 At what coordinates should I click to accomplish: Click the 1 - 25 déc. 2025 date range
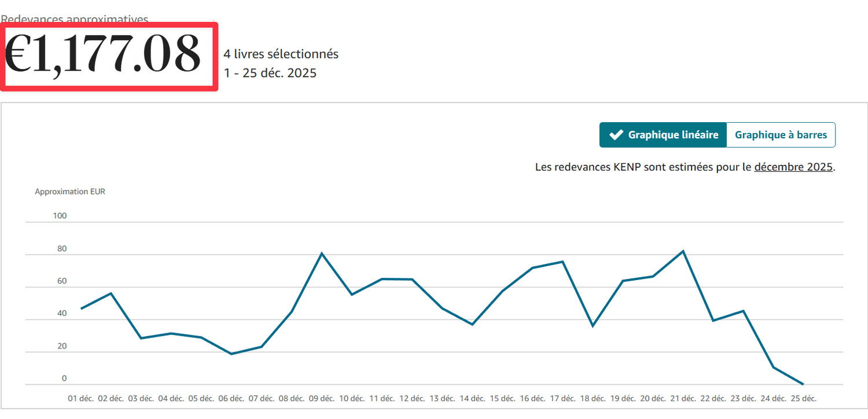[270, 73]
